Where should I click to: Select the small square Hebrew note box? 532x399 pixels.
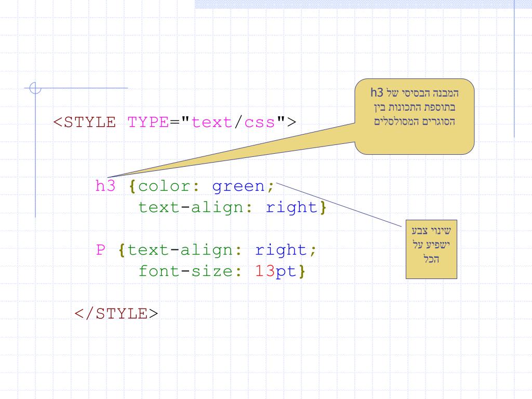point(431,249)
